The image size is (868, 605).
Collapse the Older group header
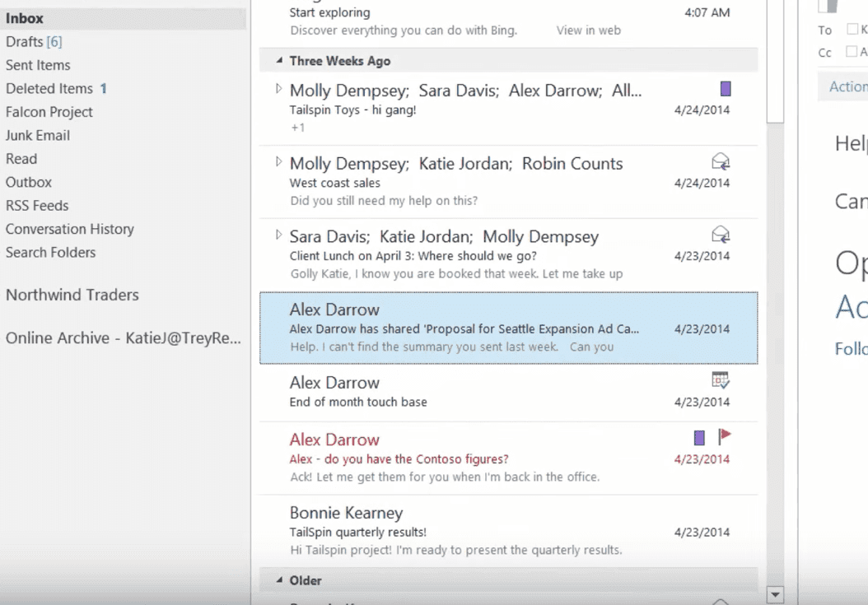click(279, 580)
